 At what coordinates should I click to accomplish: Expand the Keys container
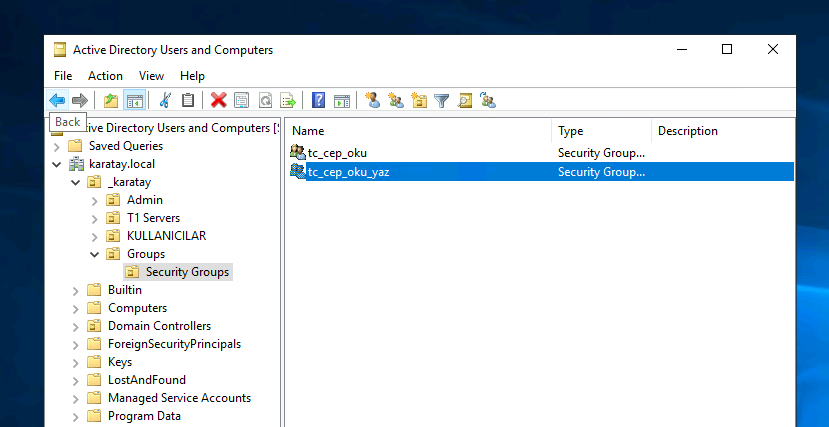click(x=76, y=363)
